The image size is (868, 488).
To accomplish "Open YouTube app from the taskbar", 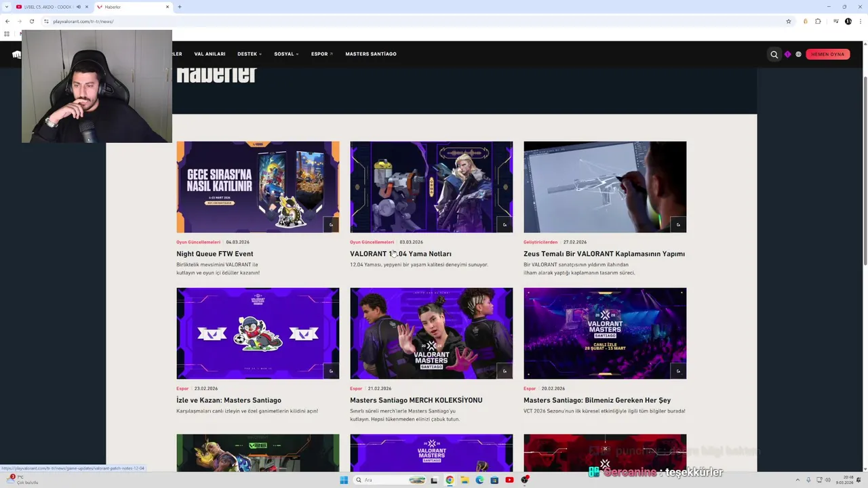I will 509,480.
